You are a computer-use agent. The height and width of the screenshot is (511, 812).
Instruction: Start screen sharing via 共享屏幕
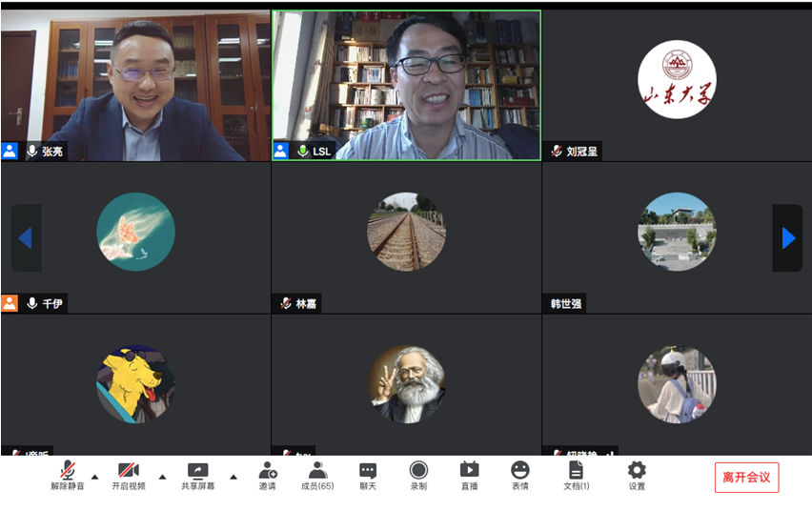198,474
